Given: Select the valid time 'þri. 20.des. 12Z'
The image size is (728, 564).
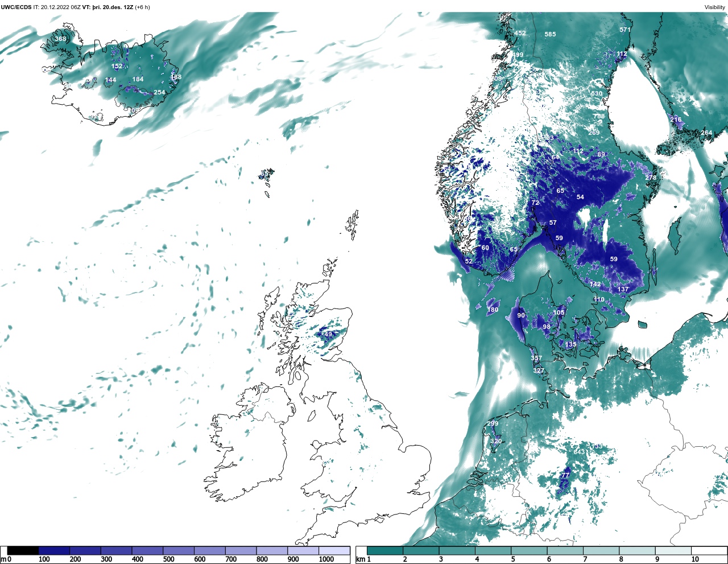Looking at the screenshot, I should [x=112, y=7].
